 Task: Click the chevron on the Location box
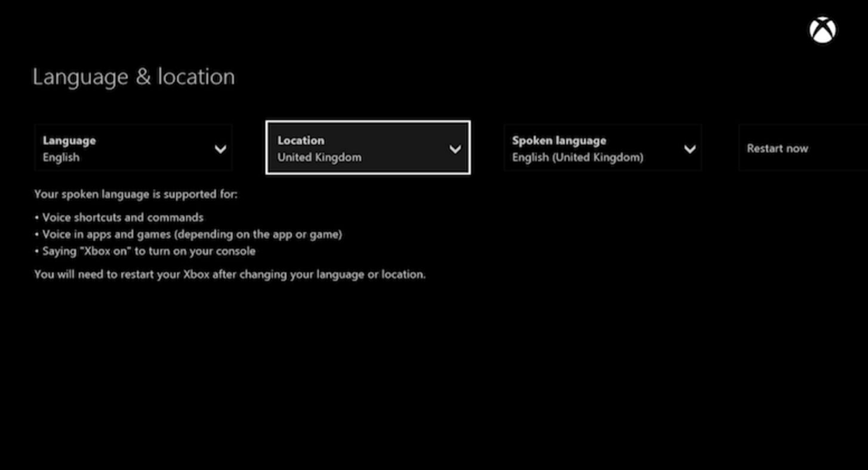pos(455,148)
